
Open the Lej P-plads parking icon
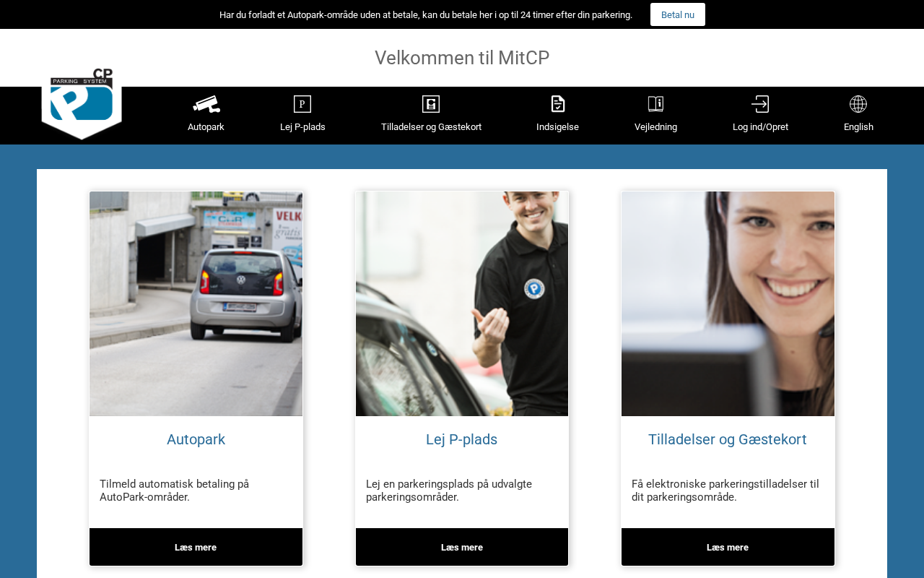(x=302, y=104)
